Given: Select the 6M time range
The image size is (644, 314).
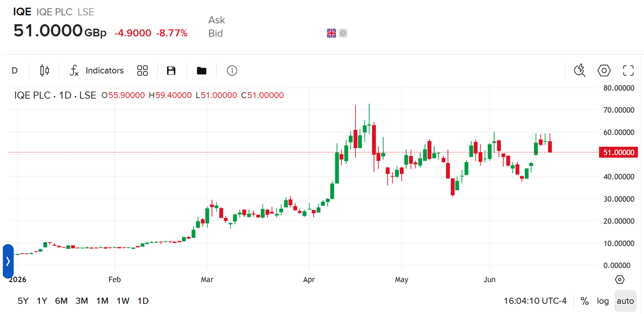Looking at the screenshot, I should coord(61,301).
